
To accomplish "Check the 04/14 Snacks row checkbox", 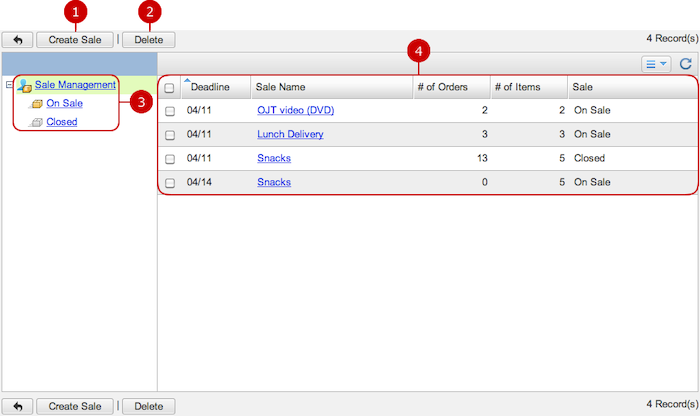I will (170, 183).
